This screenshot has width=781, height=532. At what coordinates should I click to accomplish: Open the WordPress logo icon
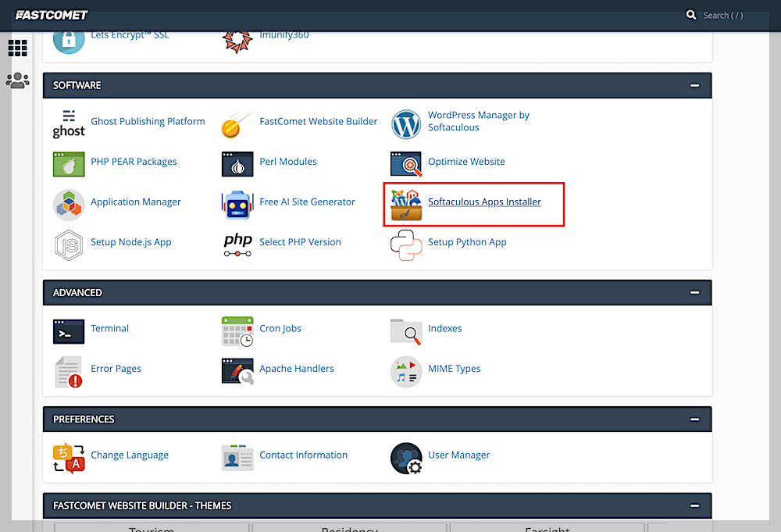point(406,124)
